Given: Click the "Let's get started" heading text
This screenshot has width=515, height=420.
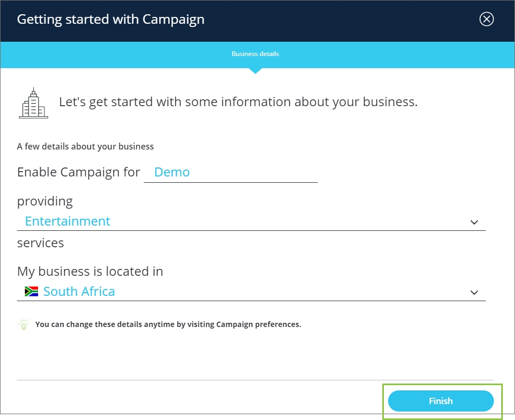Looking at the screenshot, I should click(238, 101).
